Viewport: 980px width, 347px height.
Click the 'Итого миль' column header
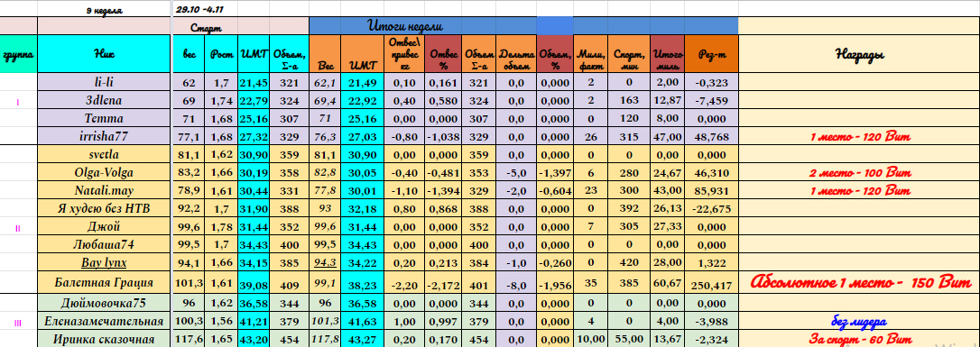coord(668,54)
